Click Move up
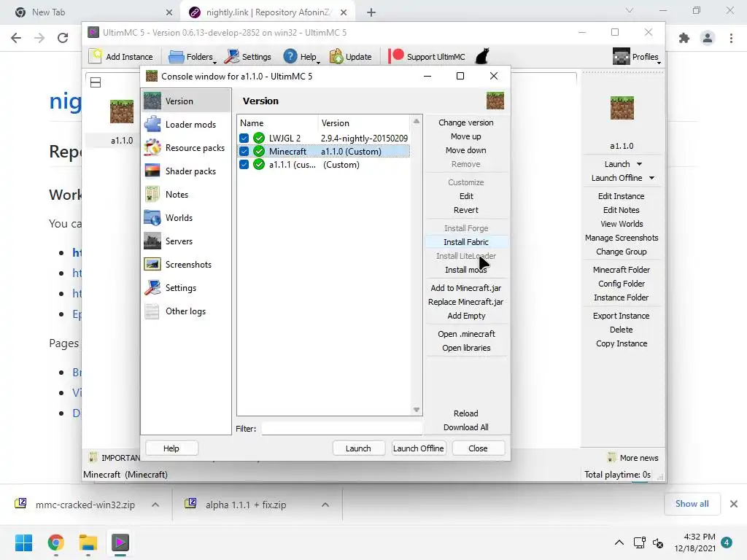This screenshot has height=560, width=747. (466, 136)
